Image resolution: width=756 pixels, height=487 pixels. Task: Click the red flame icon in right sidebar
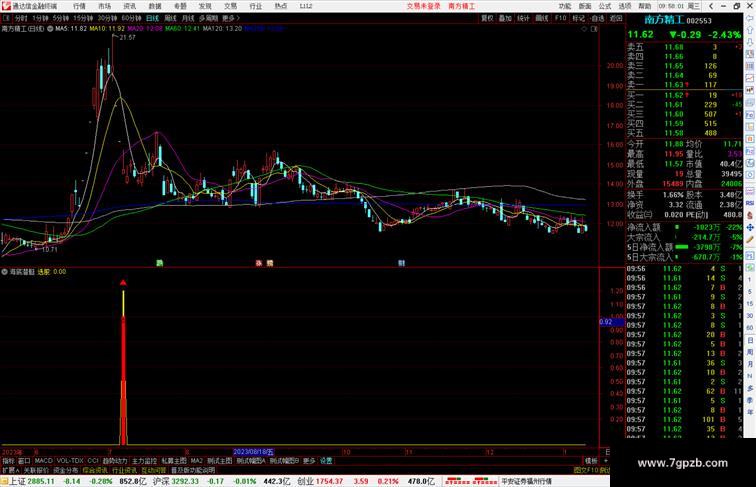(750, 215)
